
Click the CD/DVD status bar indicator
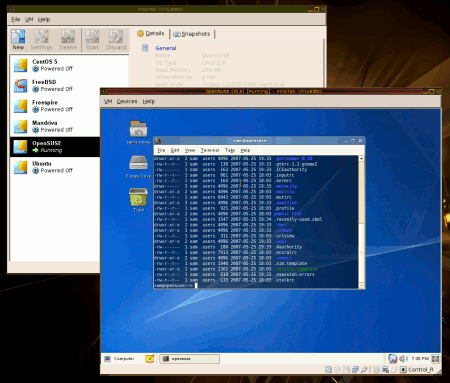click(337, 369)
